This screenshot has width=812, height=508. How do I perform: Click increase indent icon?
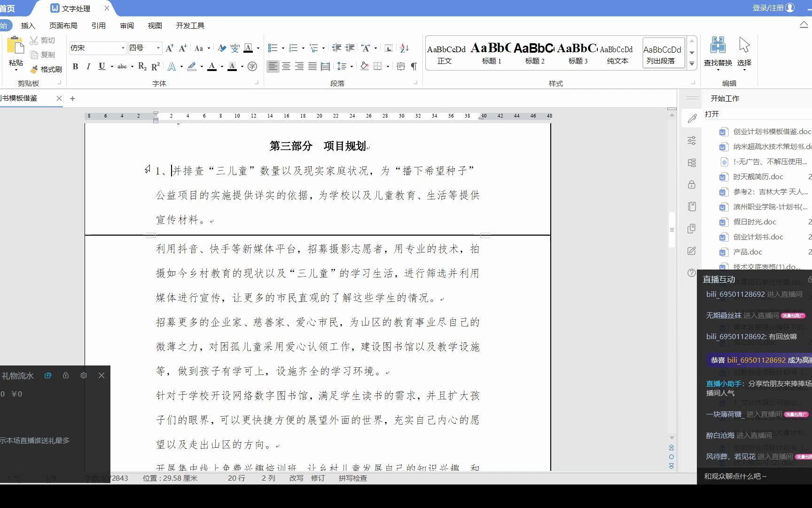(350, 48)
